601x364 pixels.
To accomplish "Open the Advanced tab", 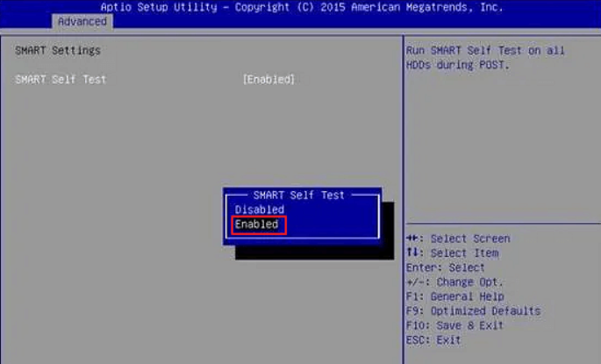I will 82,21.
